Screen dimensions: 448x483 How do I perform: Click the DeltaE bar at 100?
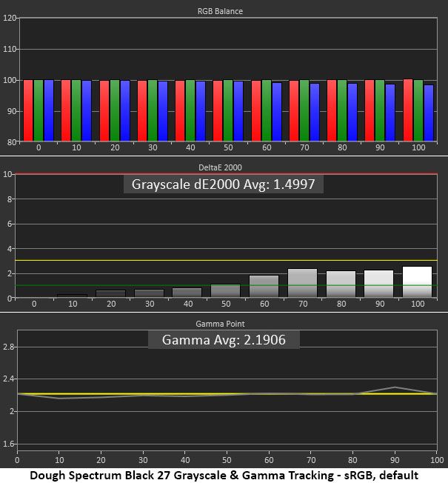(417, 282)
